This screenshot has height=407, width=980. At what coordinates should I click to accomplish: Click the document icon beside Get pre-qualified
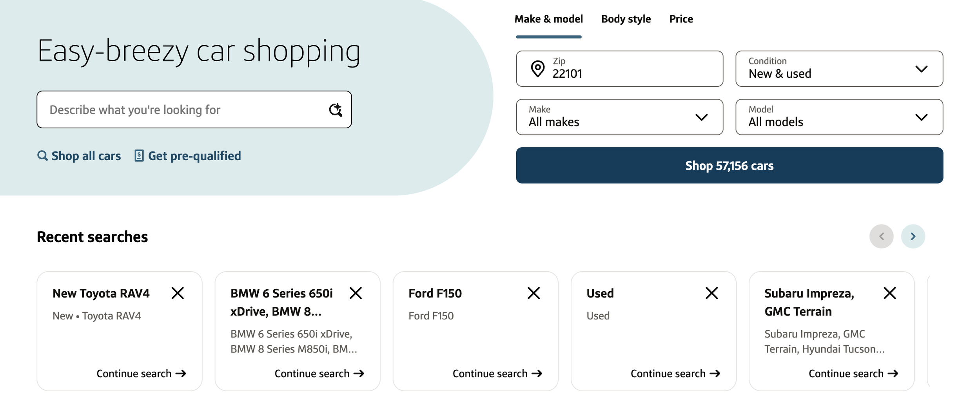tap(139, 156)
